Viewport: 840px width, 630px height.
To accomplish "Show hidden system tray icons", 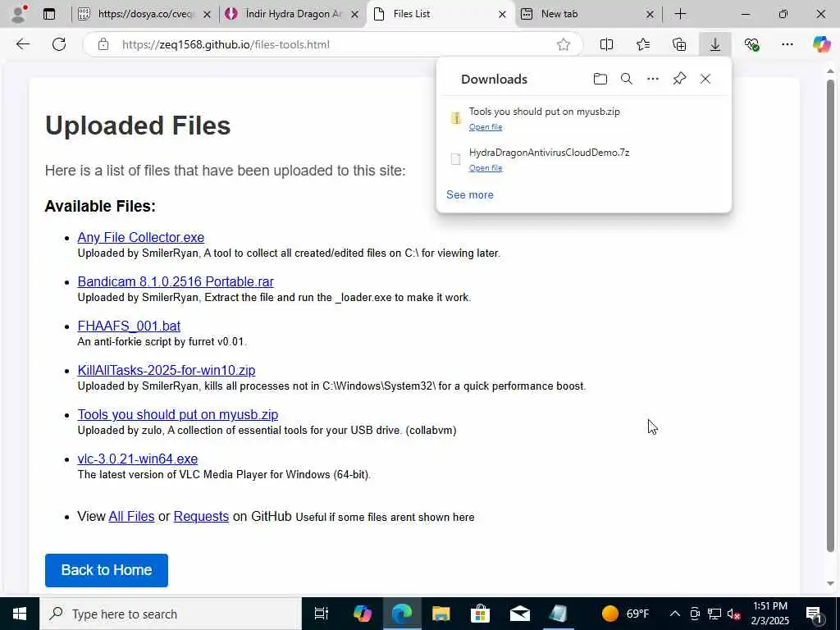I will coord(675,614).
